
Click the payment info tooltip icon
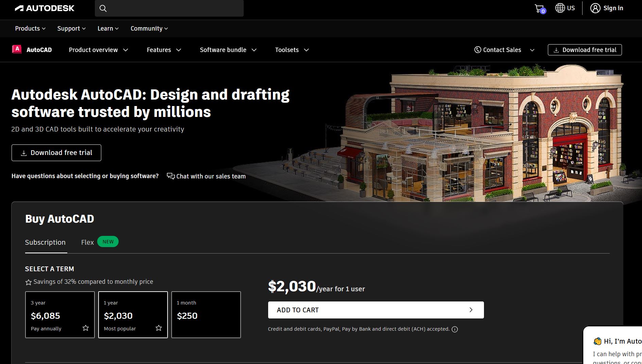[x=455, y=329]
